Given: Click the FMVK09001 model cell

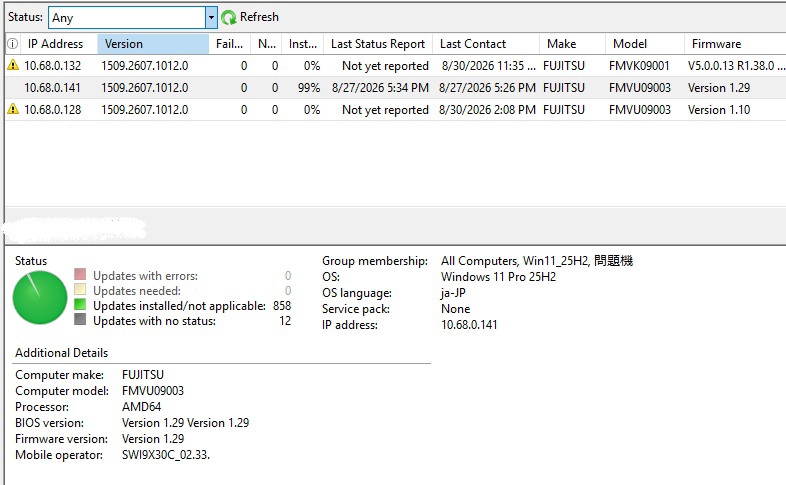Looking at the screenshot, I should pos(639,66).
